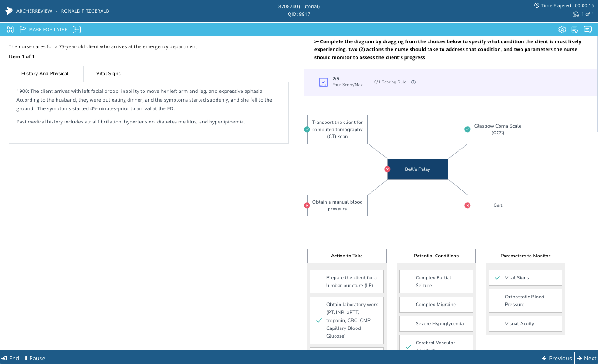Click the red X beside Bell's Palsy
Image resolution: width=598 pixels, height=364 pixels.
(387, 169)
